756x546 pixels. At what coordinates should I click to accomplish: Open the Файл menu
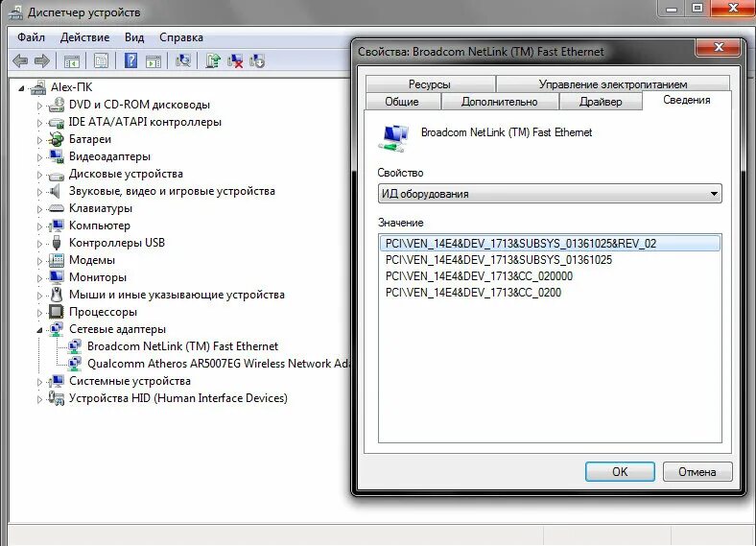click(31, 37)
